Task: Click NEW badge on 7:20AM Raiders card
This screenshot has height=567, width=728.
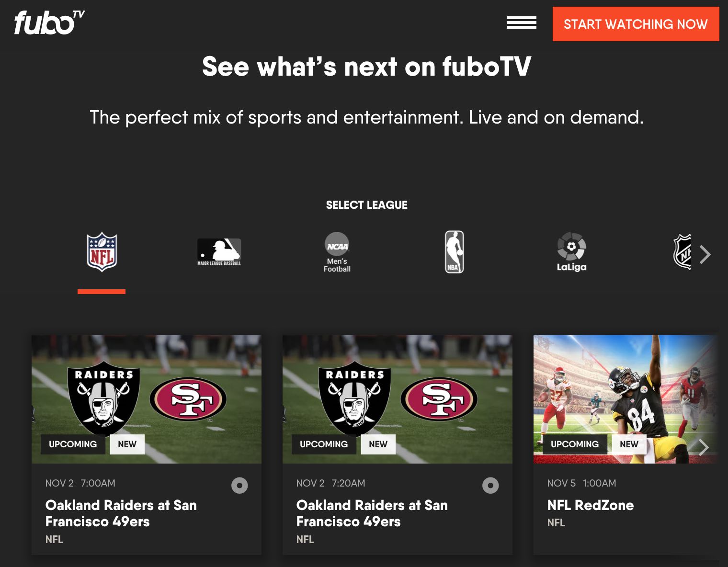Action: [378, 444]
